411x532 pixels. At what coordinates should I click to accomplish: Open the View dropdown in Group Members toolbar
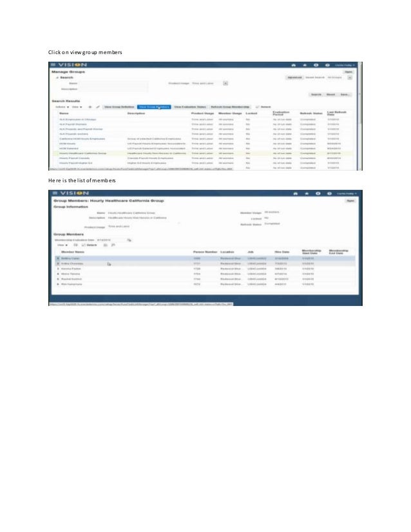pyautogui.click(x=62, y=245)
